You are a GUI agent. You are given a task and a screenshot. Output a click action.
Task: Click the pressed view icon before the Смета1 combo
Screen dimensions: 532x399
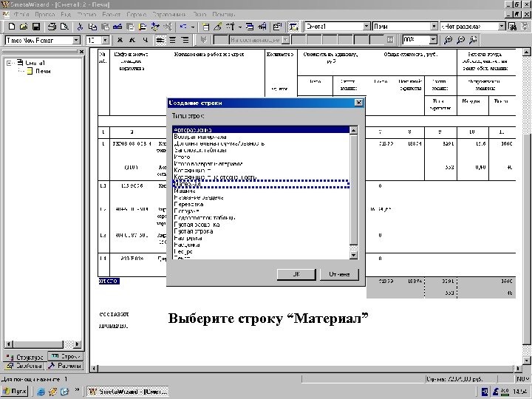[293, 27]
